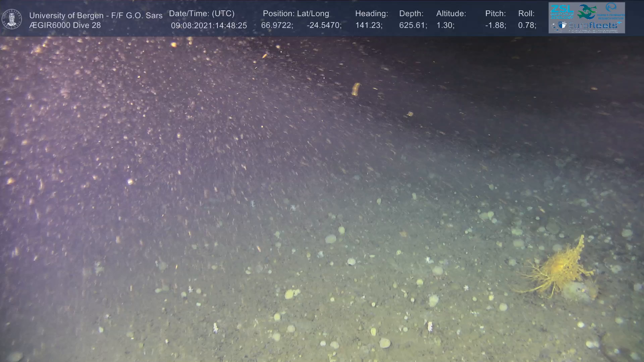Click the Date/Time: (UTC) label
The width and height of the screenshot is (644, 362).
pos(202,14)
